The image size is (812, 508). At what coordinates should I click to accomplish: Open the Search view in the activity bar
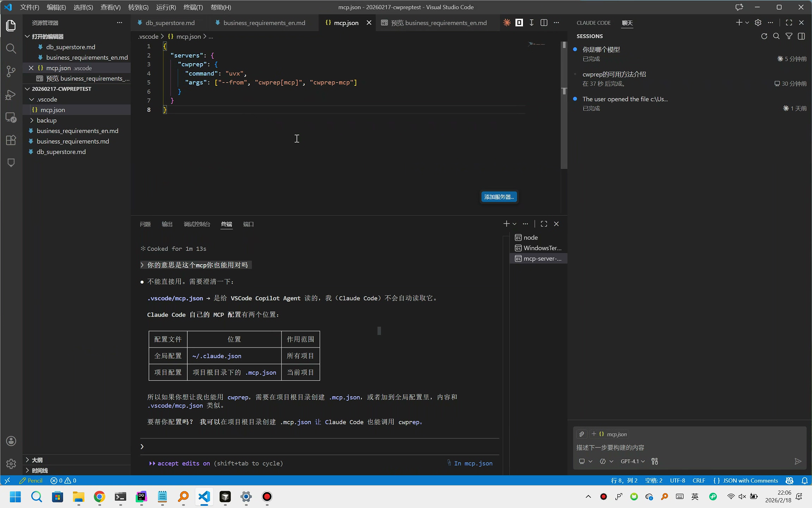tap(11, 48)
